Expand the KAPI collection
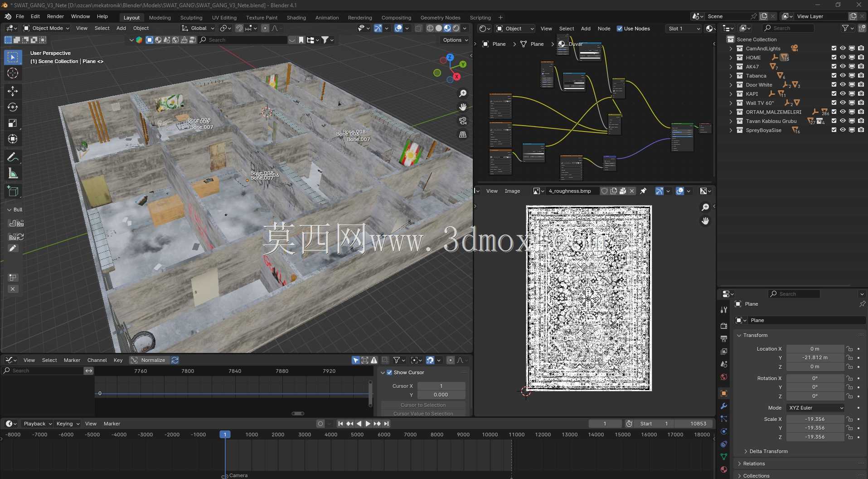The height and width of the screenshot is (479, 868). 731,94
